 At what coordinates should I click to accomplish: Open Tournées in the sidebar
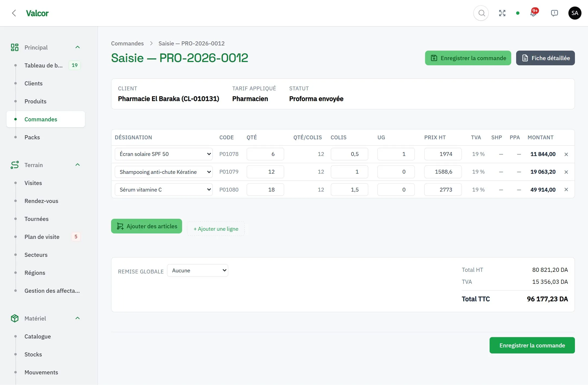46,219
